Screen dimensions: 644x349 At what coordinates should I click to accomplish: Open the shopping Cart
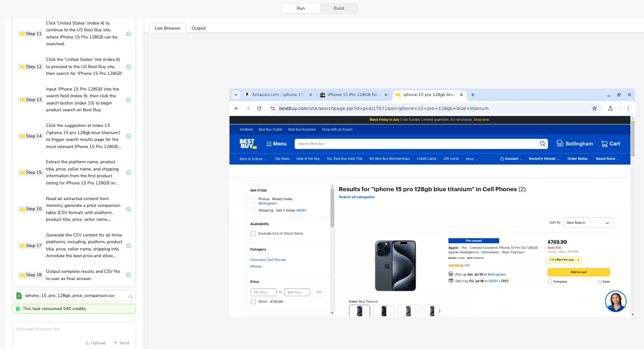click(611, 144)
